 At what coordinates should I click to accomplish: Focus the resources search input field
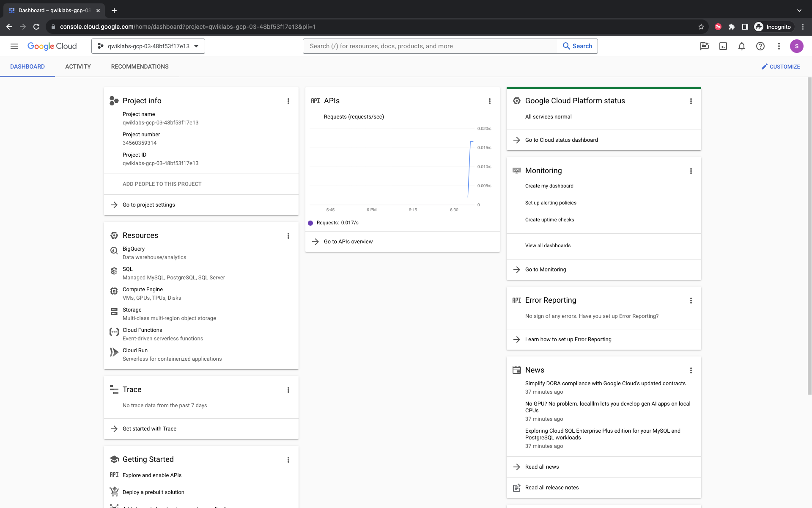tap(431, 46)
